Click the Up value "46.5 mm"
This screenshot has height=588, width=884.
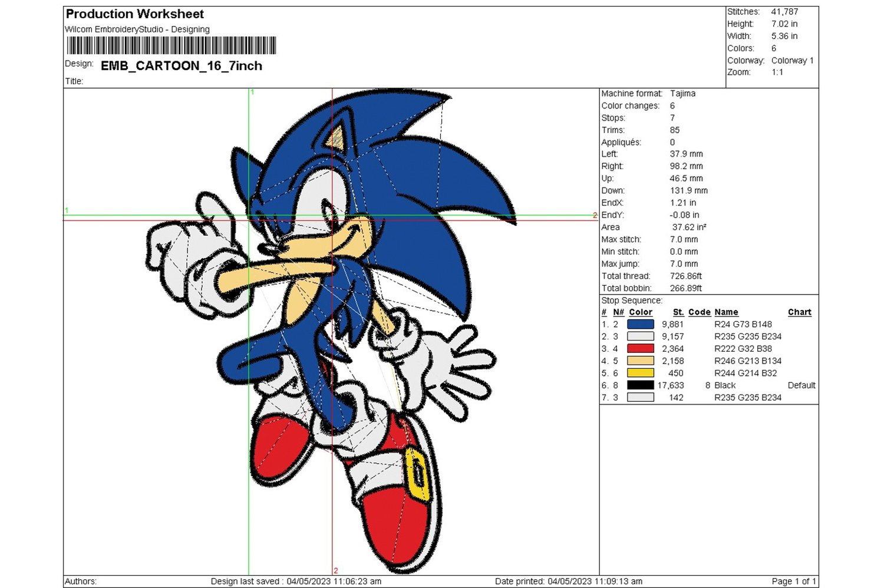coord(687,179)
